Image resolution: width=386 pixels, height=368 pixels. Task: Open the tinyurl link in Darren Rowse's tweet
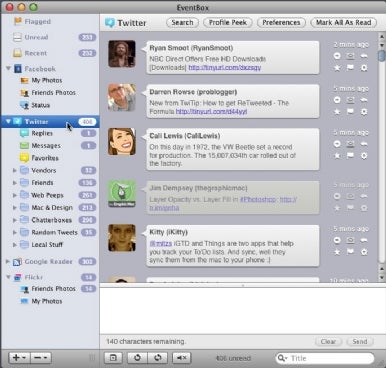(x=211, y=111)
